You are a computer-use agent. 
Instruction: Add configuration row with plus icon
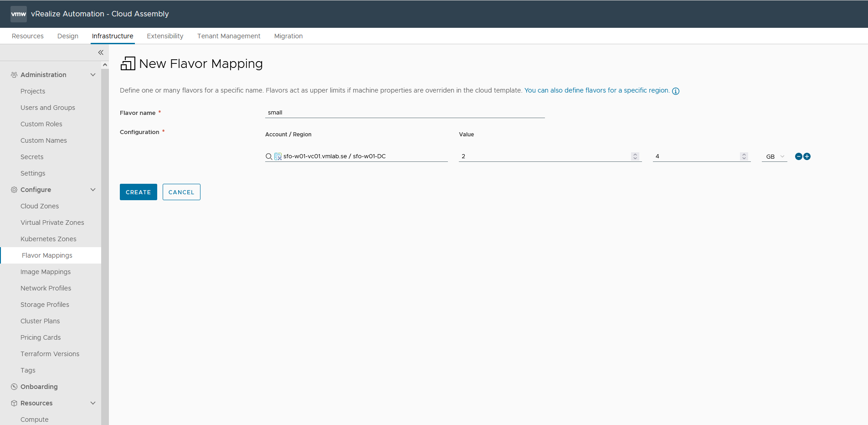coord(807,156)
